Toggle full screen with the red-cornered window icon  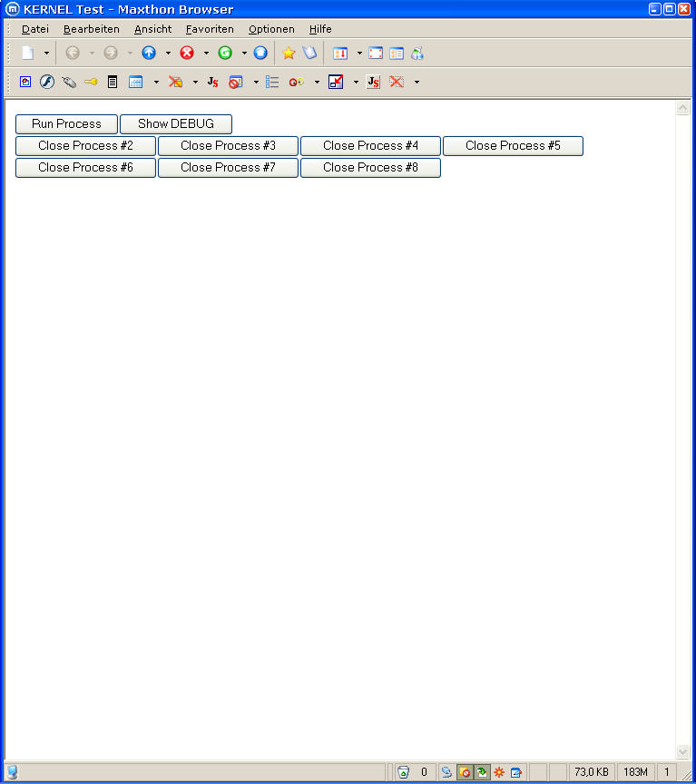[376, 53]
